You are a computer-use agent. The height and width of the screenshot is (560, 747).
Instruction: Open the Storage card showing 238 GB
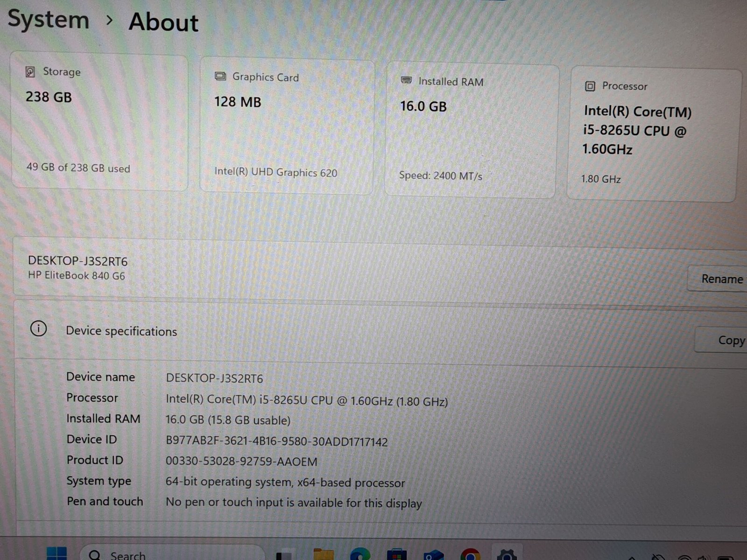[x=99, y=121]
